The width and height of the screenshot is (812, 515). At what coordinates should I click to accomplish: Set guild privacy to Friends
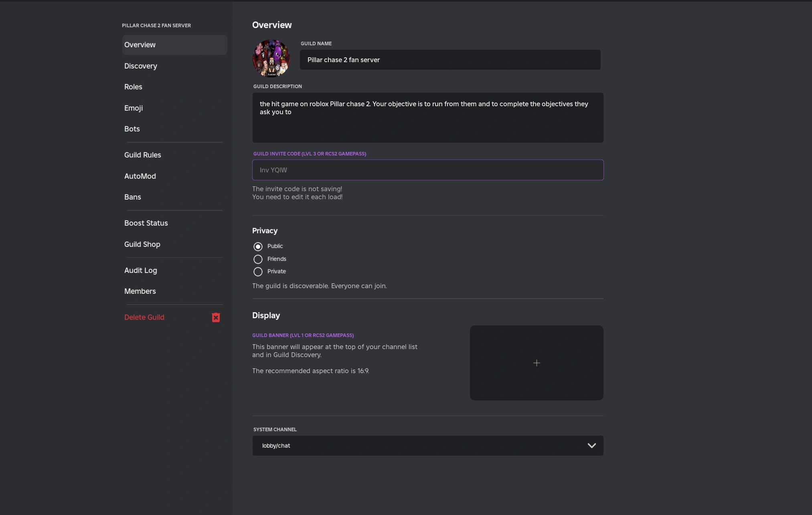point(258,259)
